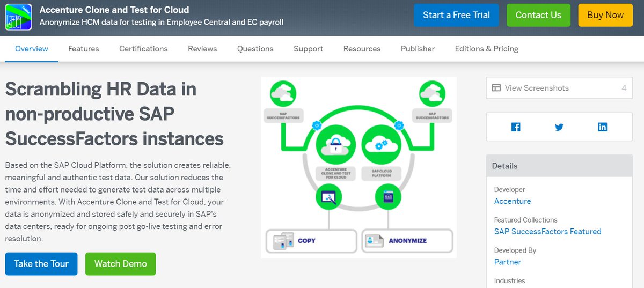The image size is (644, 288).
Task: Click the View Screenshots gallery icon
Action: 496,88
